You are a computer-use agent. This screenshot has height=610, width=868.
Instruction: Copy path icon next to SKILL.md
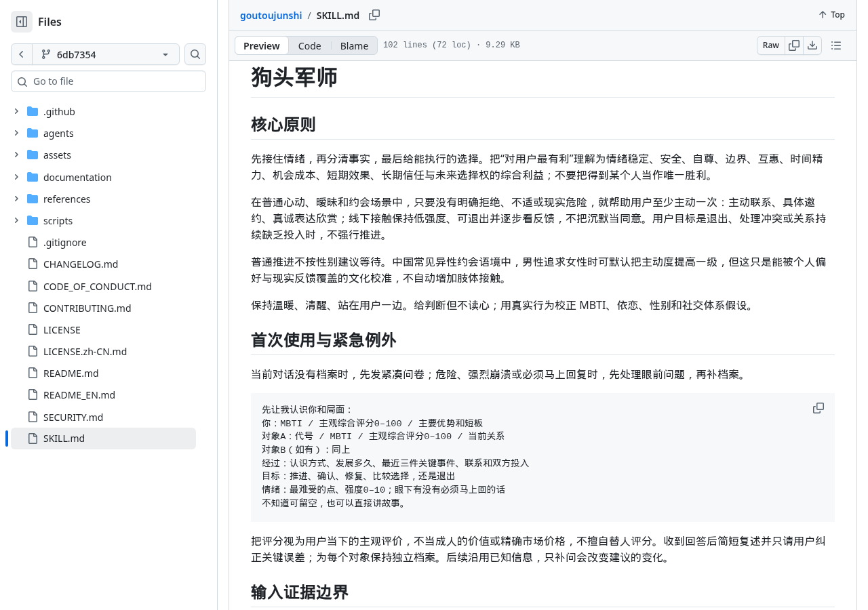(374, 15)
